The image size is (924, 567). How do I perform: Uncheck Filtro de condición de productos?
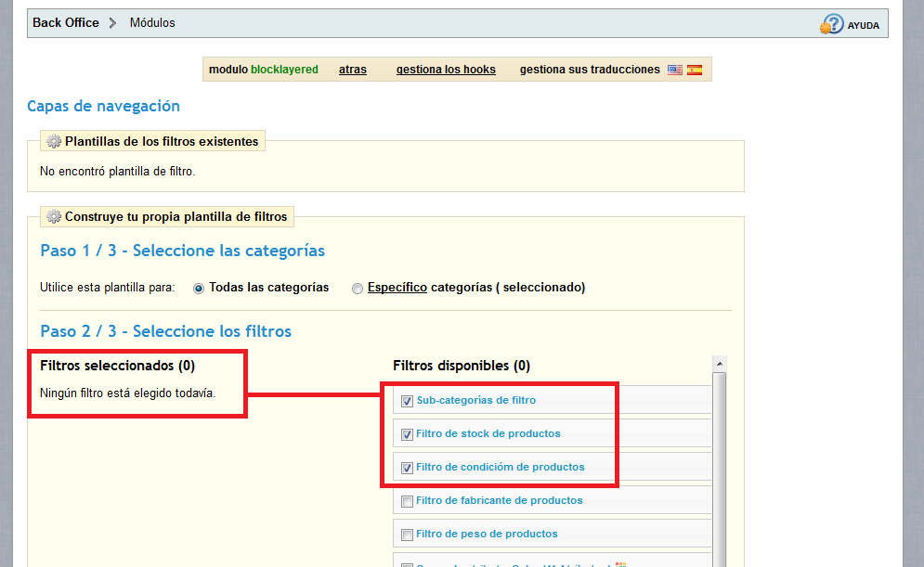(x=407, y=468)
